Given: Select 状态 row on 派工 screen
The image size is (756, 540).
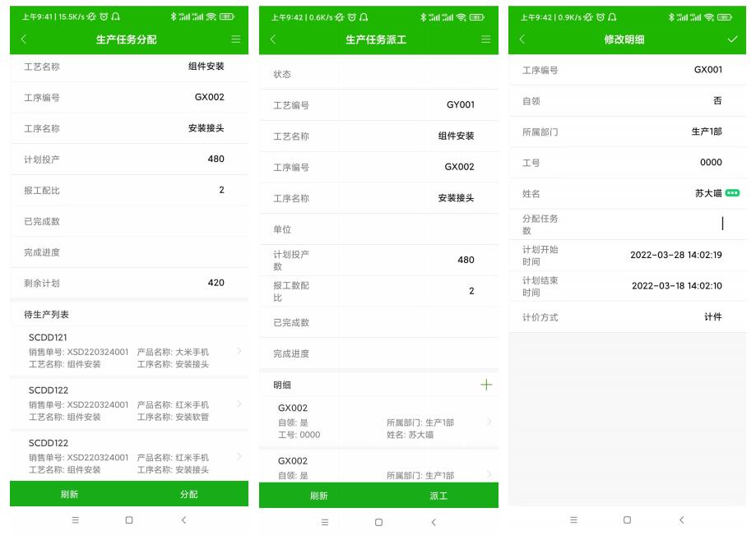Looking at the screenshot, I should [379, 74].
